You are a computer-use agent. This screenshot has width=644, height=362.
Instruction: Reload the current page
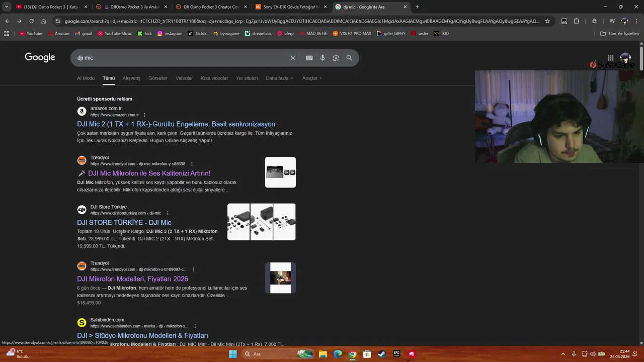(x=31, y=21)
